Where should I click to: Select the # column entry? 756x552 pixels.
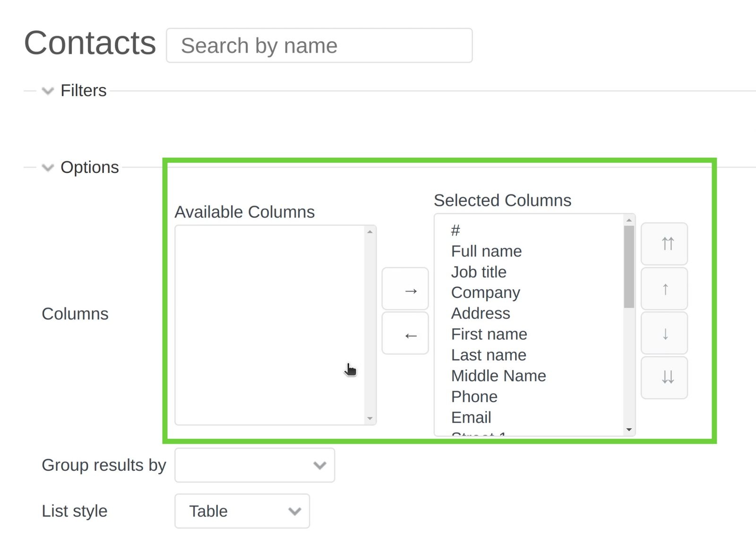pos(455,230)
